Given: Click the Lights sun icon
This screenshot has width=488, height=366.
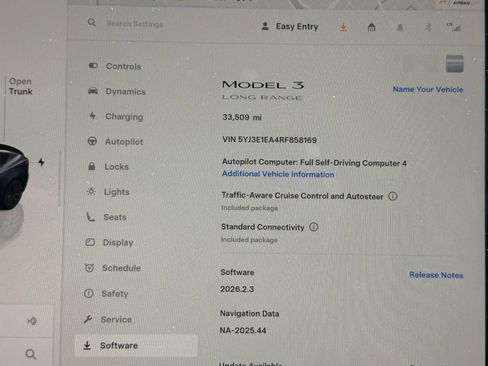Looking at the screenshot, I should (x=91, y=191).
